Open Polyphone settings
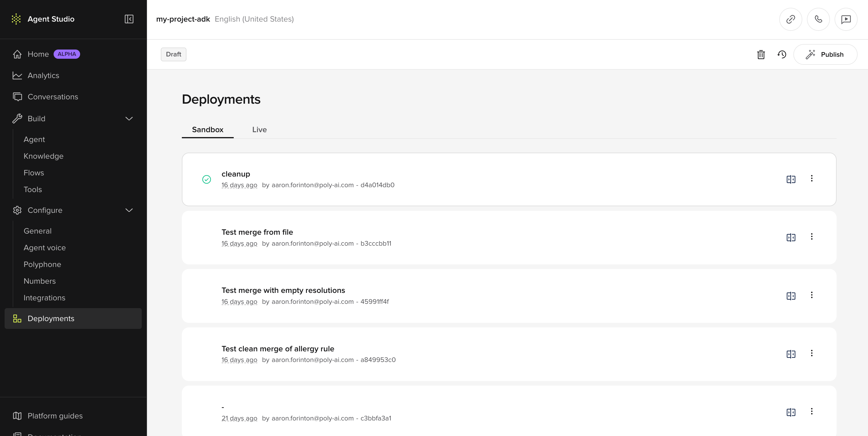 (x=42, y=264)
